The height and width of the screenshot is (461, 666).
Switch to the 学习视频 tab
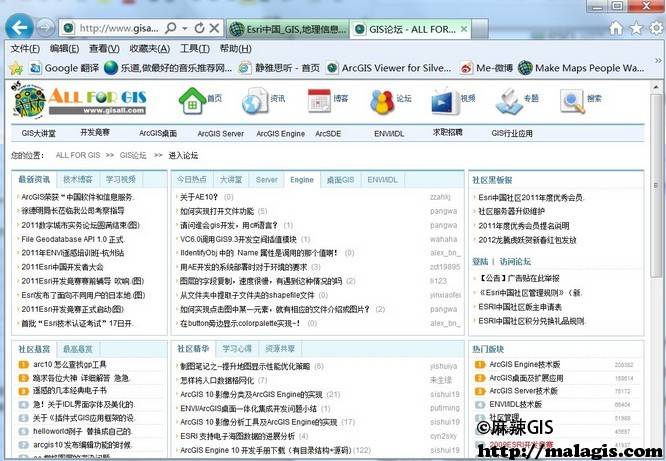121,180
